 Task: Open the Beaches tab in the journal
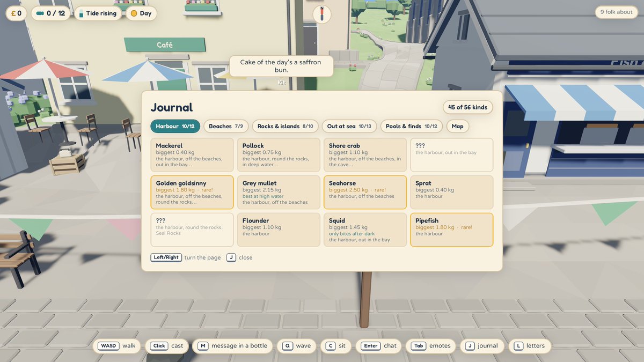pyautogui.click(x=226, y=127)
